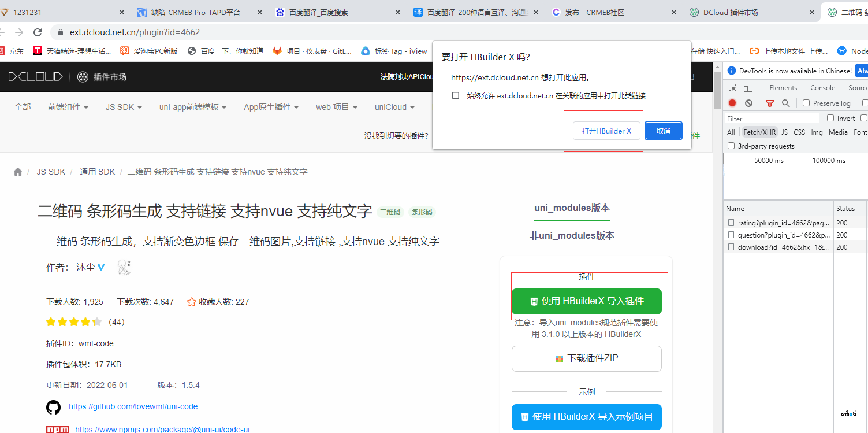Switch to the DevTools Console tab
The height and width of the screenshot is (433, 868).
tap(822, 88)
